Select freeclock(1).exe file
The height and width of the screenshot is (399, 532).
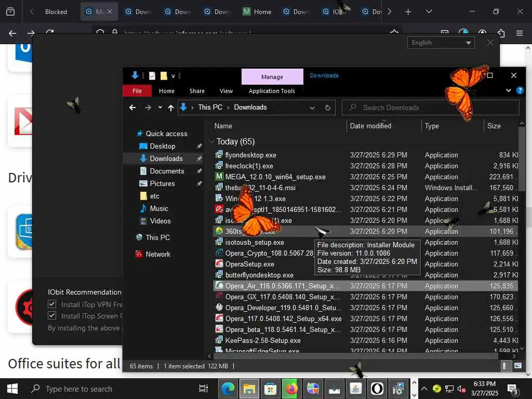pyautogui.click(x=249, y=166)
